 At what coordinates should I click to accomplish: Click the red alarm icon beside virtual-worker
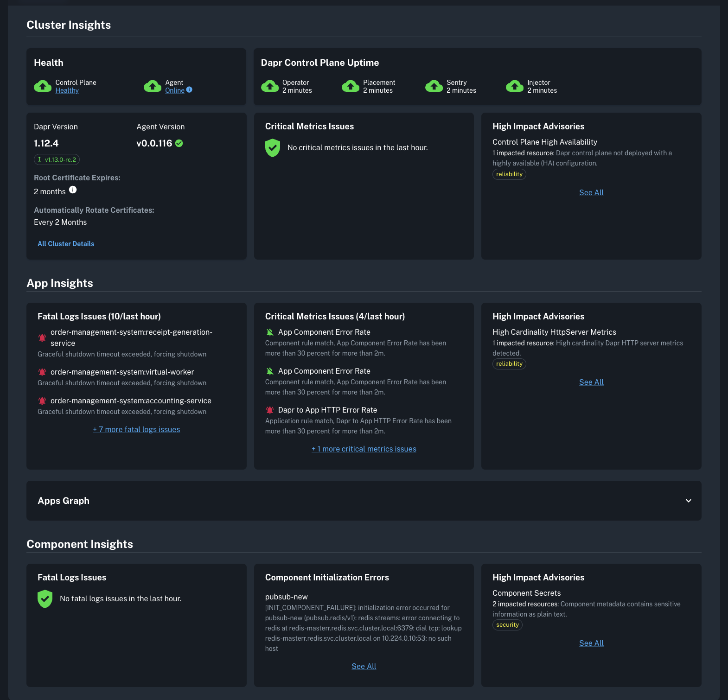coord(42,372)
